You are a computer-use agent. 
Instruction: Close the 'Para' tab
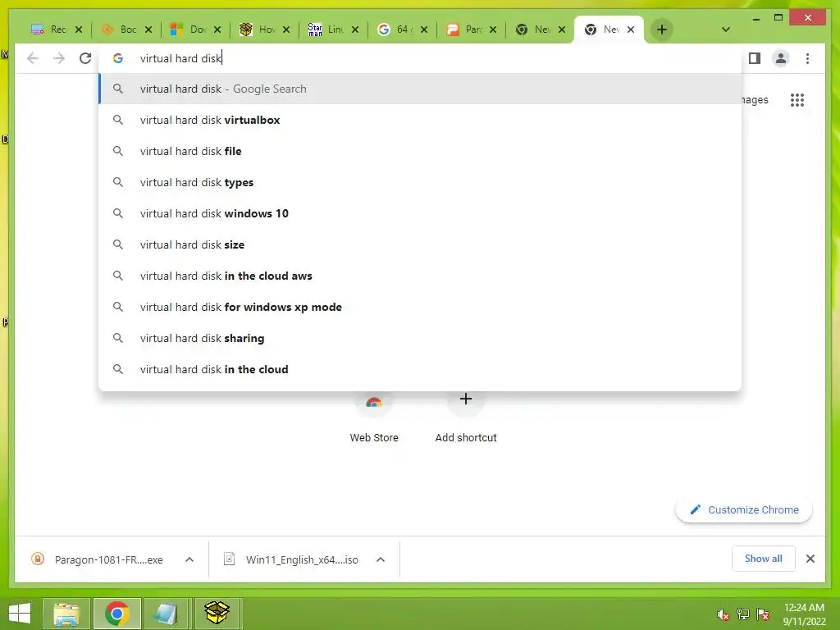click(x=493, y=30)
